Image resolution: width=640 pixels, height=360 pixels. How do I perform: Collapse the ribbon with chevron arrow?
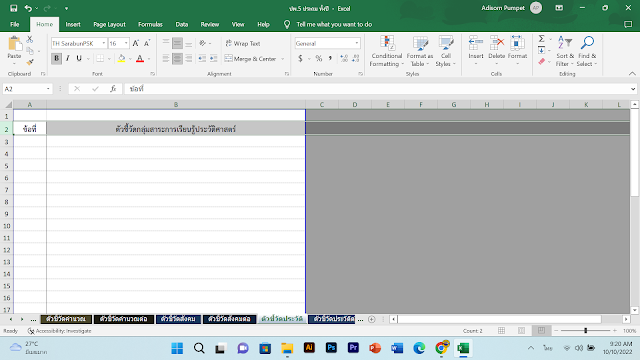pos(632,73)
